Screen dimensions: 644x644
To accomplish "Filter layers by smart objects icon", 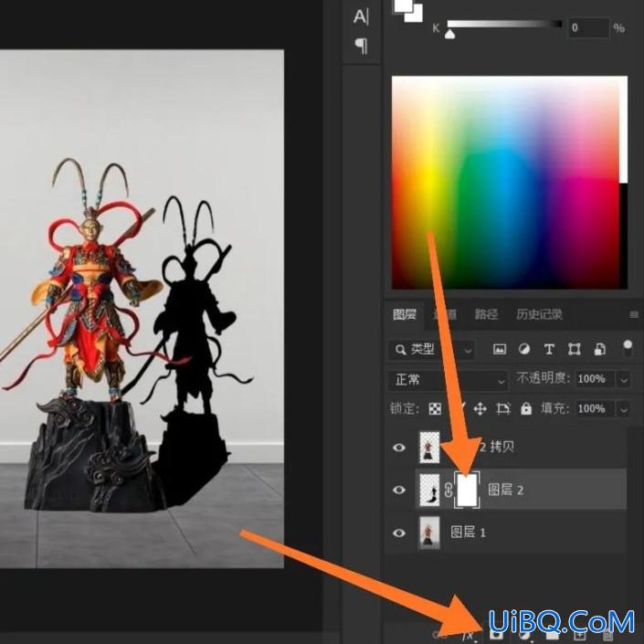I will click(x=599, y=350).
